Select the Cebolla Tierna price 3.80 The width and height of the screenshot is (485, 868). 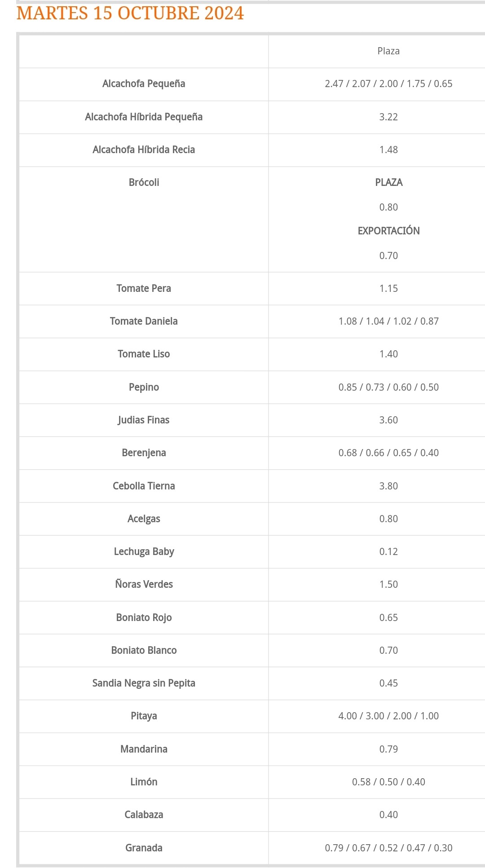pyautogui.click(x=388, y=486)
